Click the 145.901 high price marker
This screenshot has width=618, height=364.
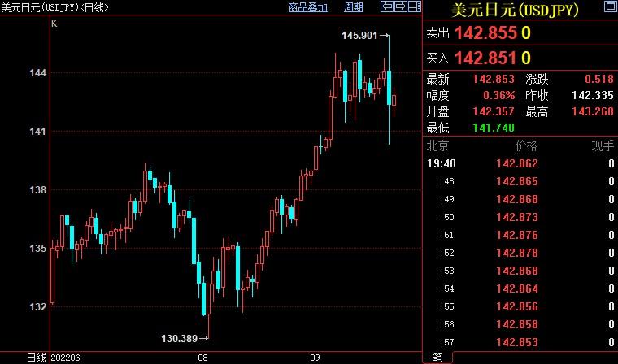[360, 36]
